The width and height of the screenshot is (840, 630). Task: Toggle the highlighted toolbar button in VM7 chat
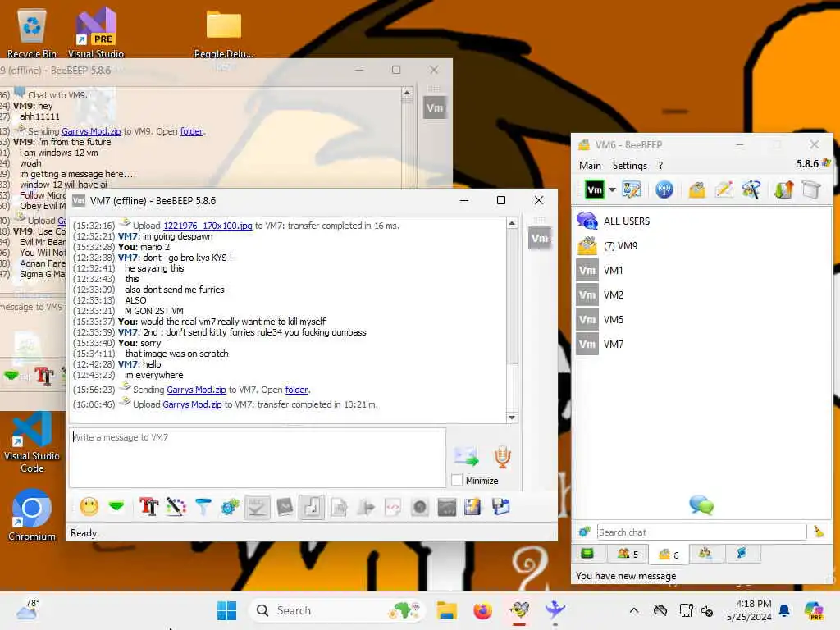click(311, 507)
